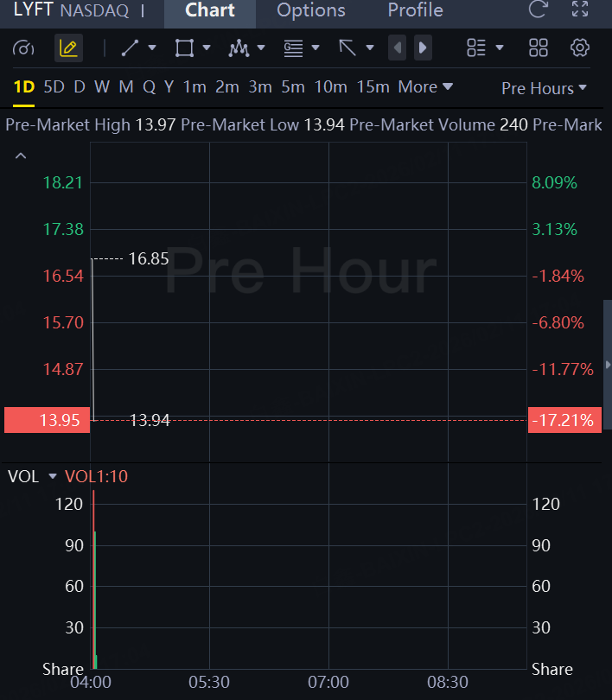
Task: Select the trend line drawing tool
Action: 131,48
